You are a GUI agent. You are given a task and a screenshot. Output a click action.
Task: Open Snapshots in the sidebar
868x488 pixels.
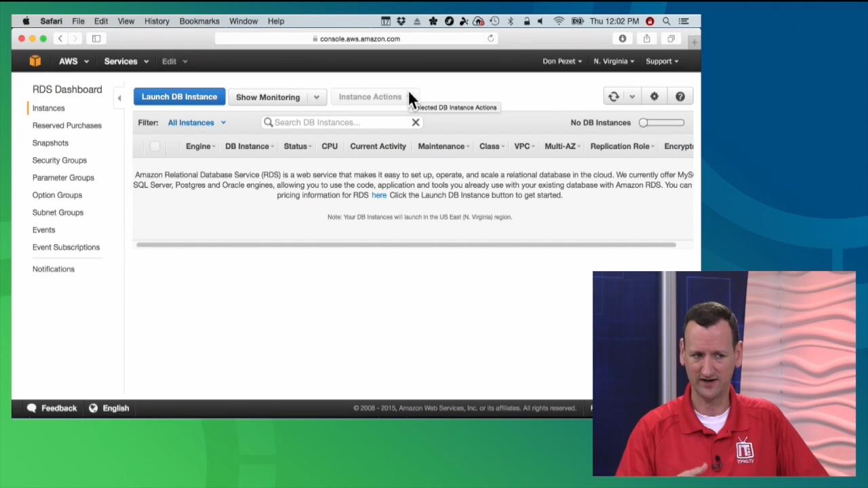point(50,143)
